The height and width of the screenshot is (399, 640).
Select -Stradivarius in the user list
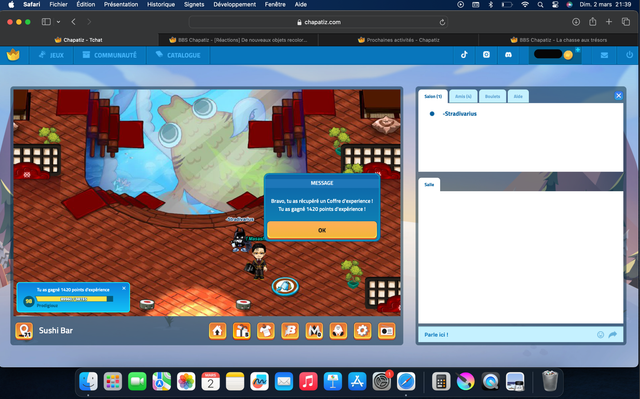pyautogui.click(x=460, y=114)
